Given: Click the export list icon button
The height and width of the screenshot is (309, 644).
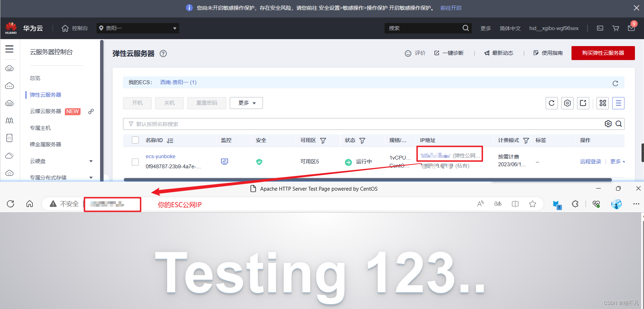Looking at the screenshot, I should (x=583, y=103).
